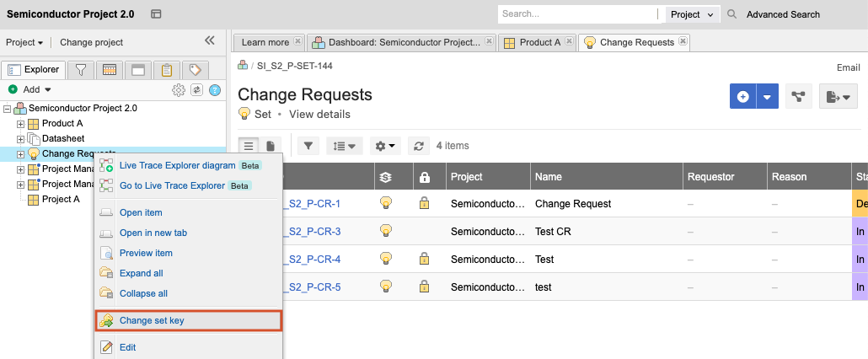Click the refresh icon beside 4 items
This screenshot has width=868, height=359.
(x=419, y=146)
